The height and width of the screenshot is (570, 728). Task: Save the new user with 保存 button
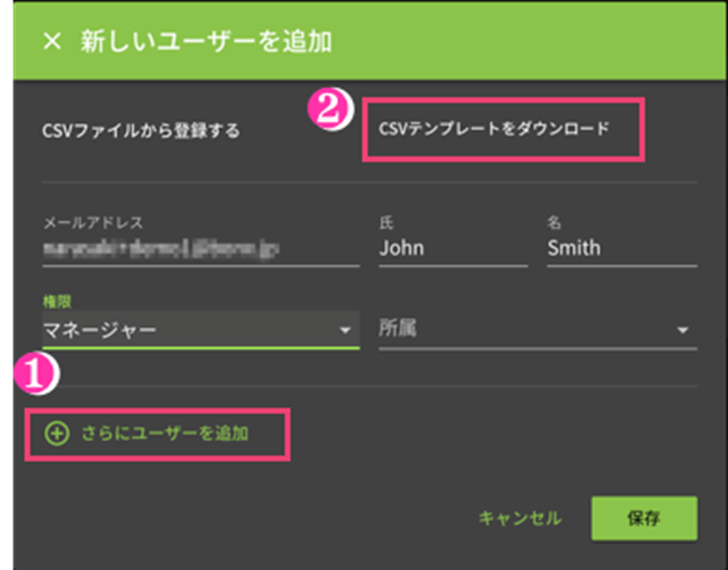[644, 518]
